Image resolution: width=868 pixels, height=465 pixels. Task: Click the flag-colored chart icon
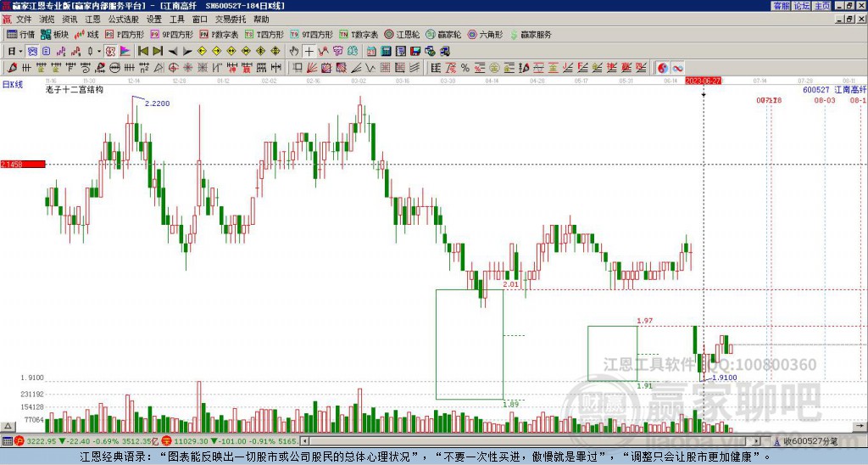(x=125, y=52)
